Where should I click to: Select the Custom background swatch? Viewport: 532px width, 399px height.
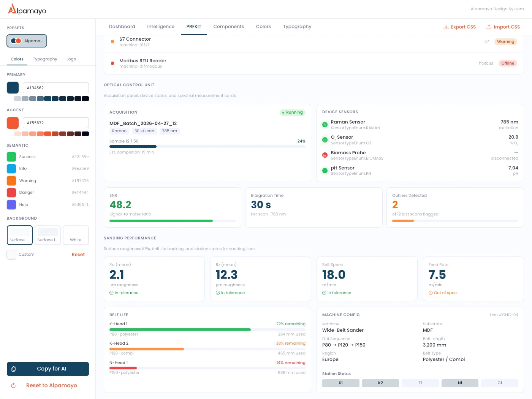coord(11,255)
